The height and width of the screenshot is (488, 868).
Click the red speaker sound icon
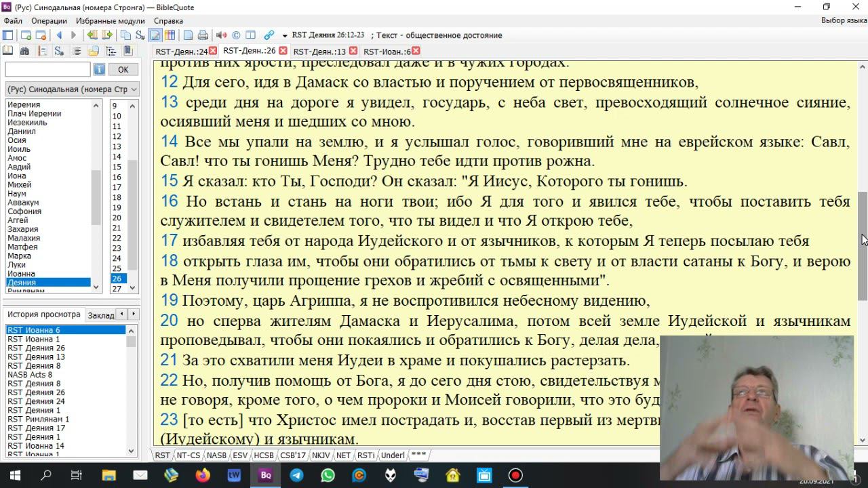221,35
